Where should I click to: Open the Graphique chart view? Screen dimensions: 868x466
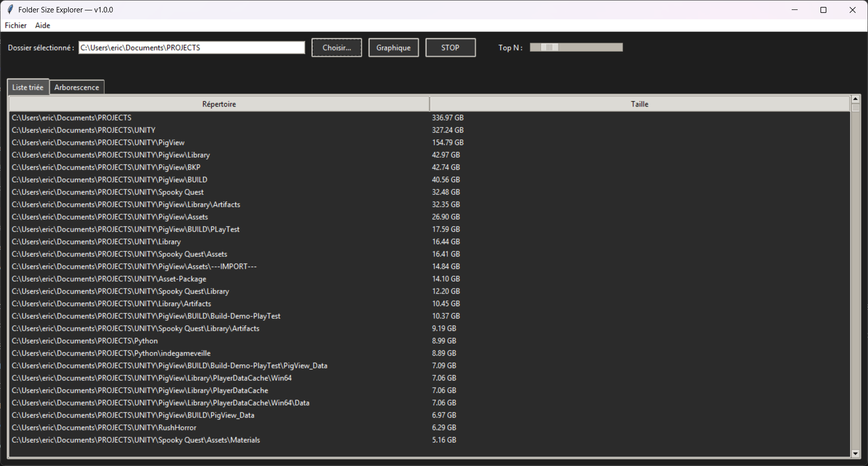click(x=393, y=48)
